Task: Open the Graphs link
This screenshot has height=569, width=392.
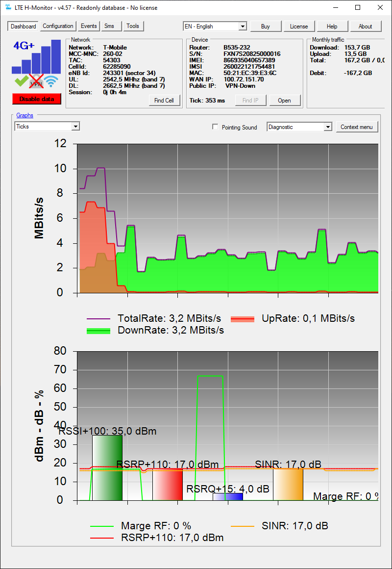Action: click(x=24, y=115)
